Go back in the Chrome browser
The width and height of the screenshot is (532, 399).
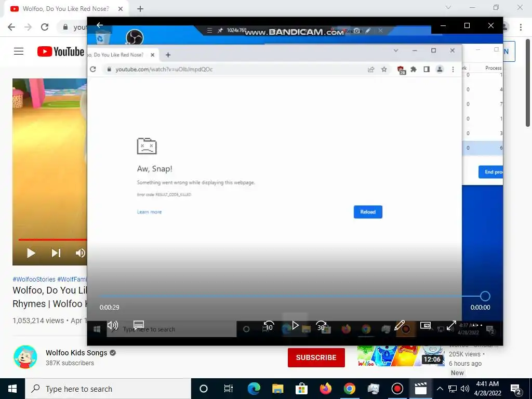(11, 27)
